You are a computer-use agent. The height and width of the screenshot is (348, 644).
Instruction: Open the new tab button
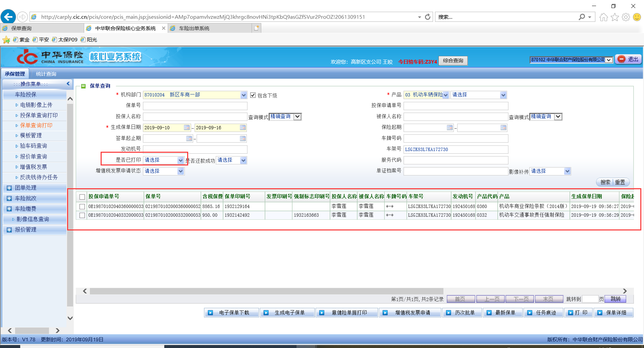[x=257, y=28]
